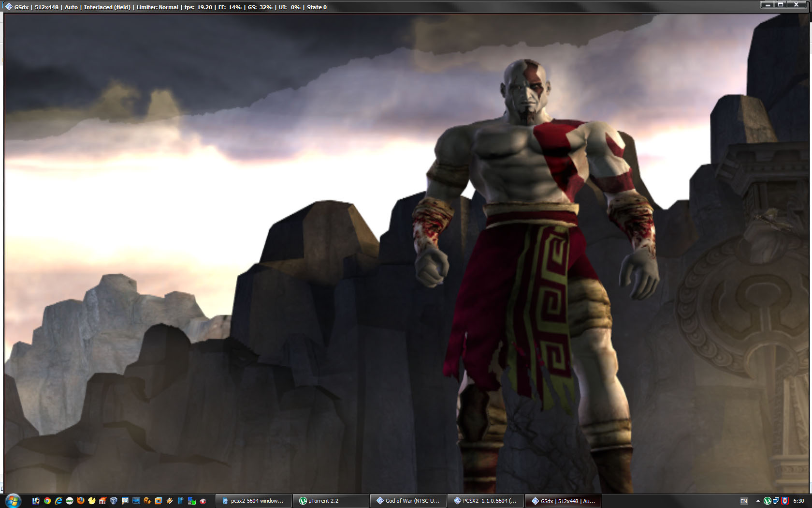This screenshot has width=812, height=508.
Task: Launch Internet Explorer from the taskbar
Action: pos(58,501)
